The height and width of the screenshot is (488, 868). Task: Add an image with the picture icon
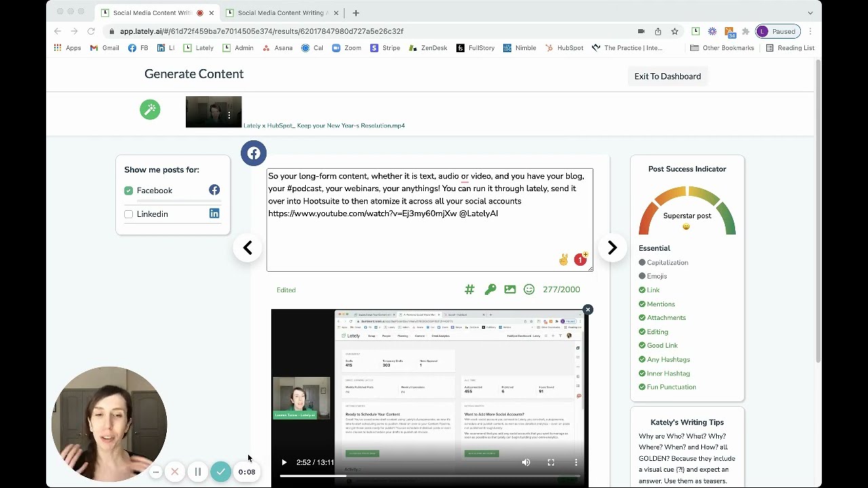(x=510, y=289)
